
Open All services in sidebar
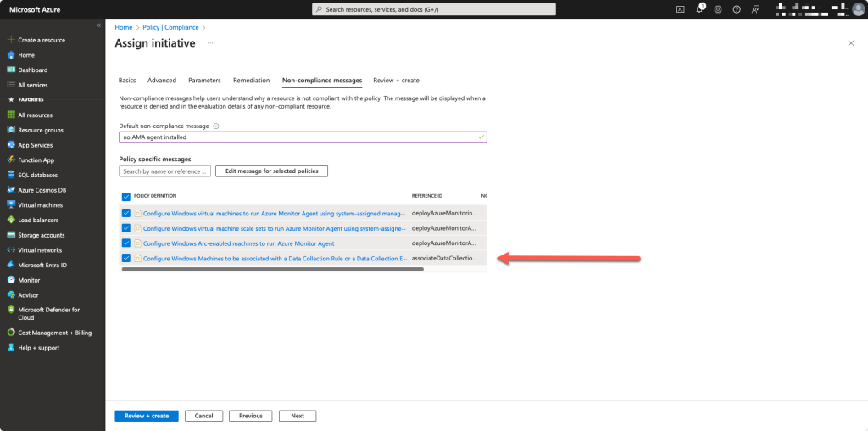pyautogui.click(x=33, y=85)
